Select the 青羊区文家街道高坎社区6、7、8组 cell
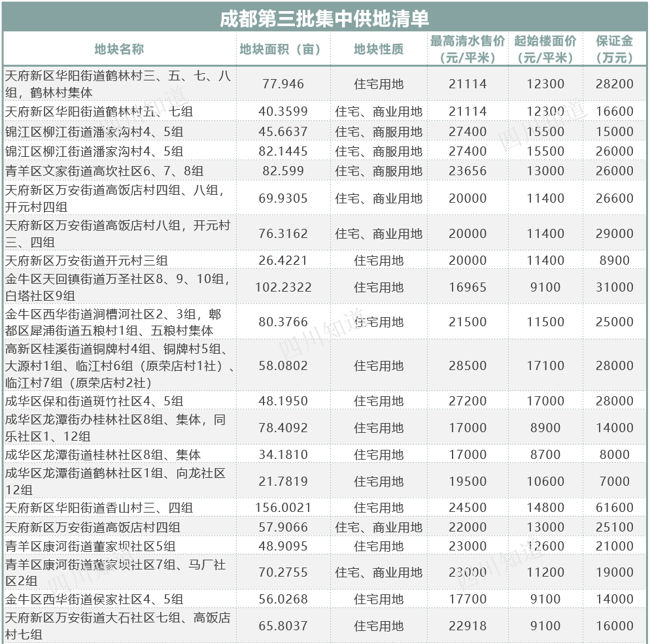Viewport: 650px width, 644px height. click(104, 171)
